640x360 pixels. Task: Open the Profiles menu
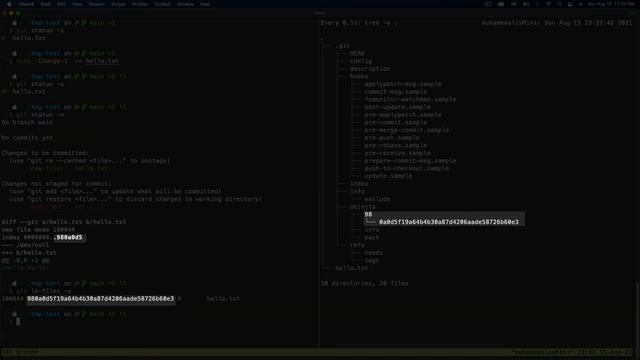[140, 4]
